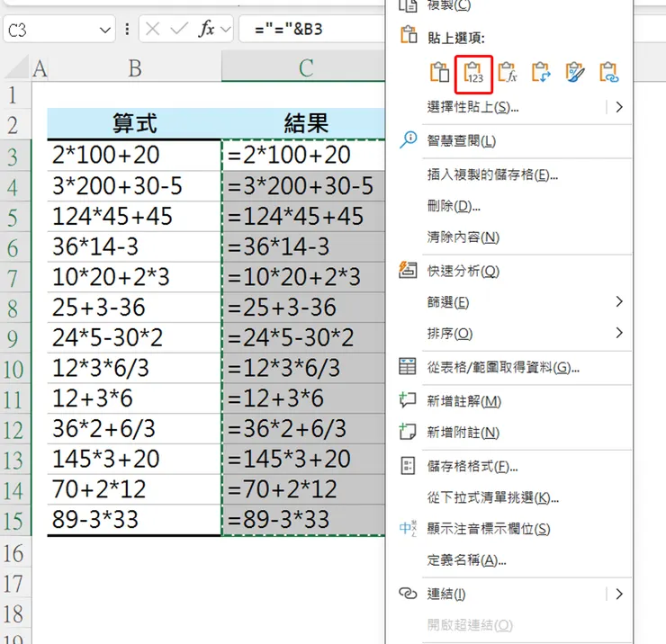Click cell containing =24*5-30*2
This screenshot has height=644, width=666.
click(303, 338)
